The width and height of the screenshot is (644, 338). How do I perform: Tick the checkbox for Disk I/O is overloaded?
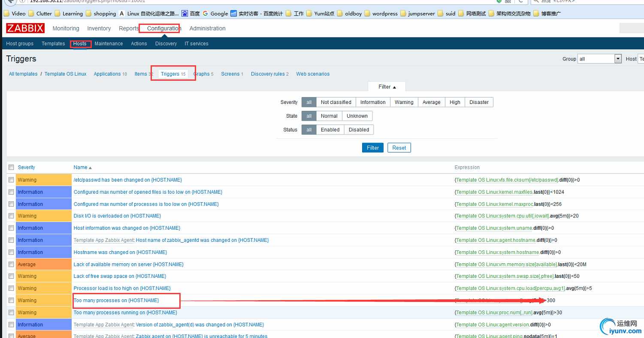pyautogui.click(x=11, y=216)
